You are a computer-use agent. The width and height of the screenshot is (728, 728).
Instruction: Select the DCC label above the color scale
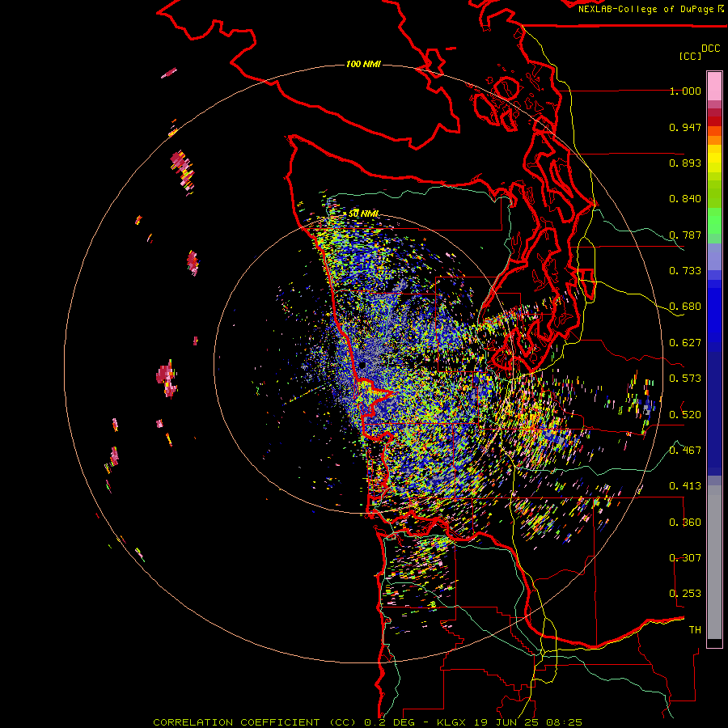click(710, 49)
